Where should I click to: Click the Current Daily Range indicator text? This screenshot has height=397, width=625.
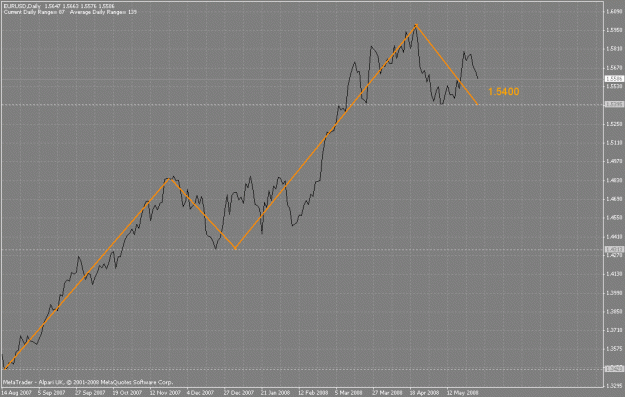click(34, 12)
